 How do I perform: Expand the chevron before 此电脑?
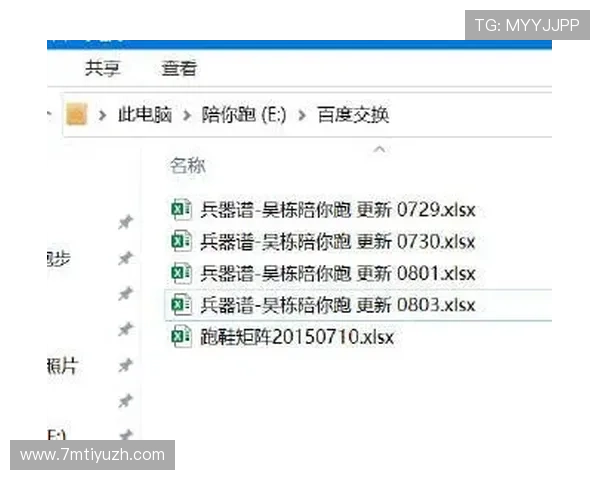102,115
